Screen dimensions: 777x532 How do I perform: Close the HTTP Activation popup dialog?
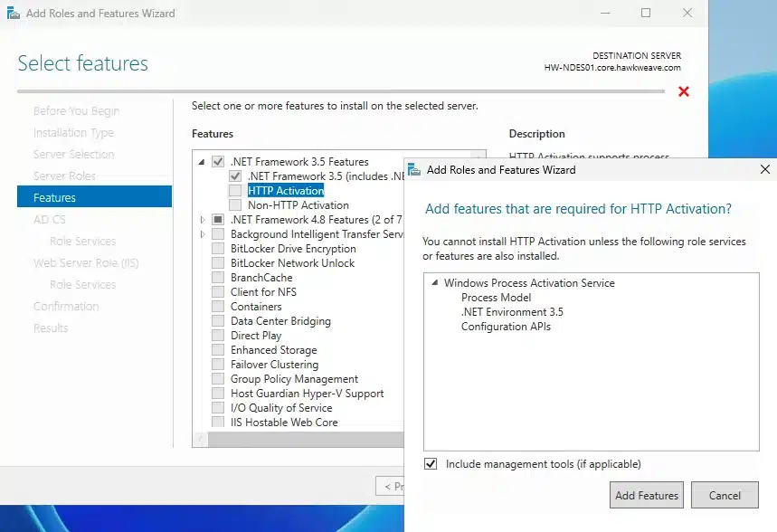[x=764, y=169]
